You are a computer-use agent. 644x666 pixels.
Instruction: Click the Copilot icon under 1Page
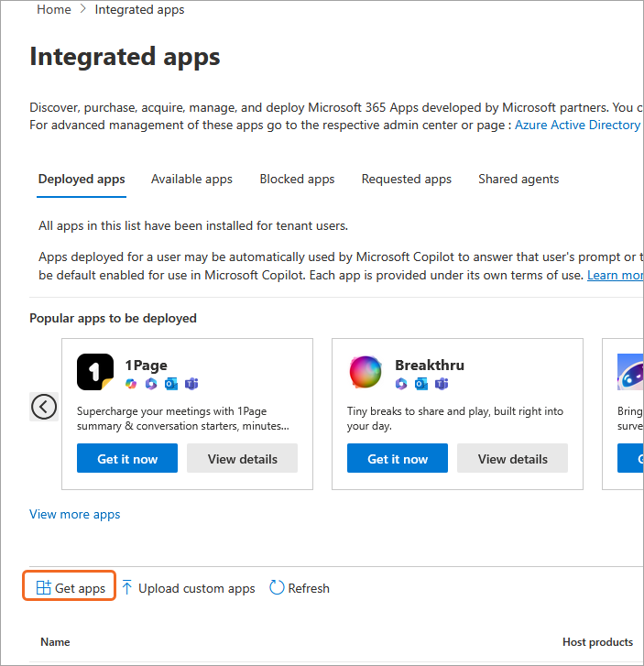(x=132, y=384)
